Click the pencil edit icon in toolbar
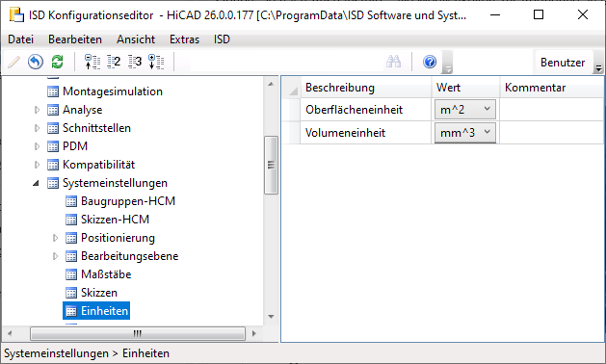 (14, 62)
